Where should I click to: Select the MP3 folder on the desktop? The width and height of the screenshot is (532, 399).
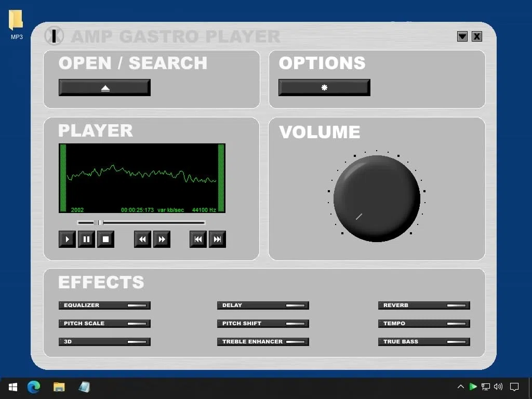click(x=16, y=25)
